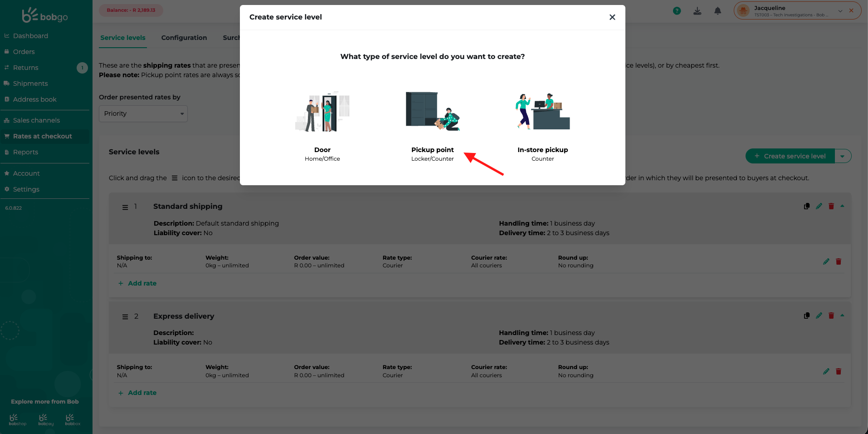
Task: Delete the Standard shipping rate row
Action: point(839,261)
